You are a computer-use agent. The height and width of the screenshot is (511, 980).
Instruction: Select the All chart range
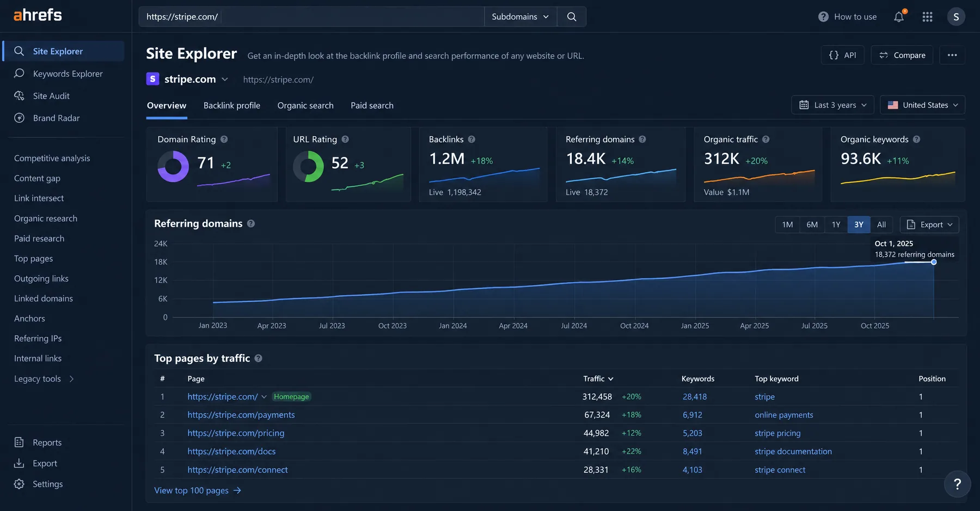pos(881,224)
